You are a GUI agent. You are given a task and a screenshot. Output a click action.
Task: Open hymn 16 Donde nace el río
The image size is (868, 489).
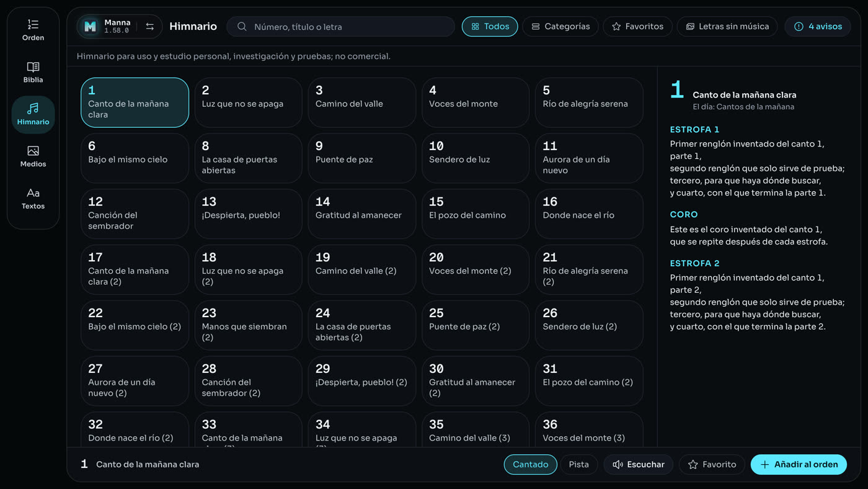pyautogui.click(x=589, y=214)
